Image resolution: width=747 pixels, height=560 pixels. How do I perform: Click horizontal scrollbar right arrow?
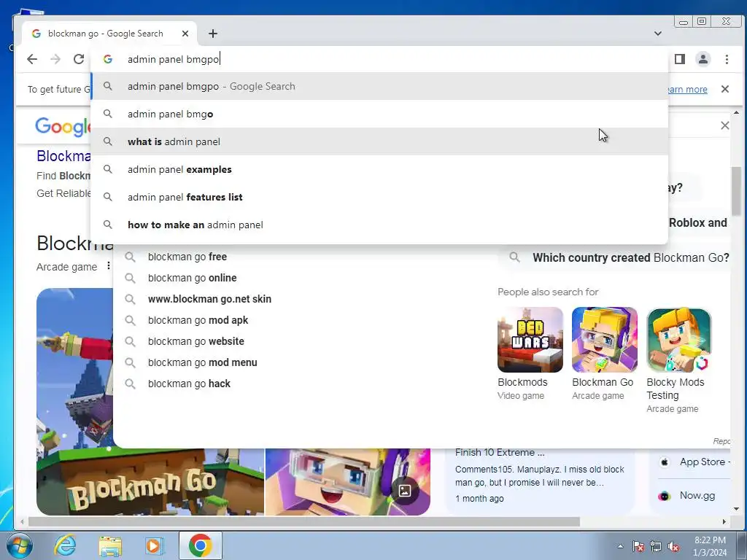click(x=724, y=522)
